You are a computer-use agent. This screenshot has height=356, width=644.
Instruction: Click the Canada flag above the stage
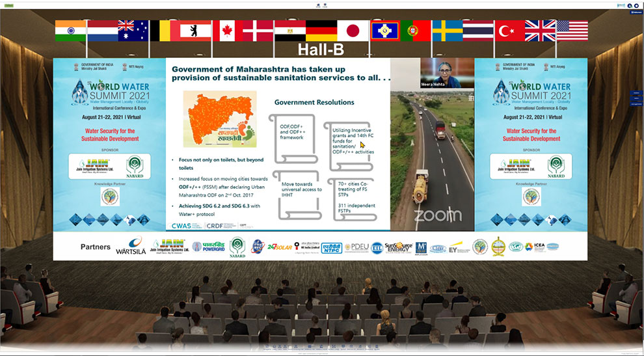click(x=227, y=31)
